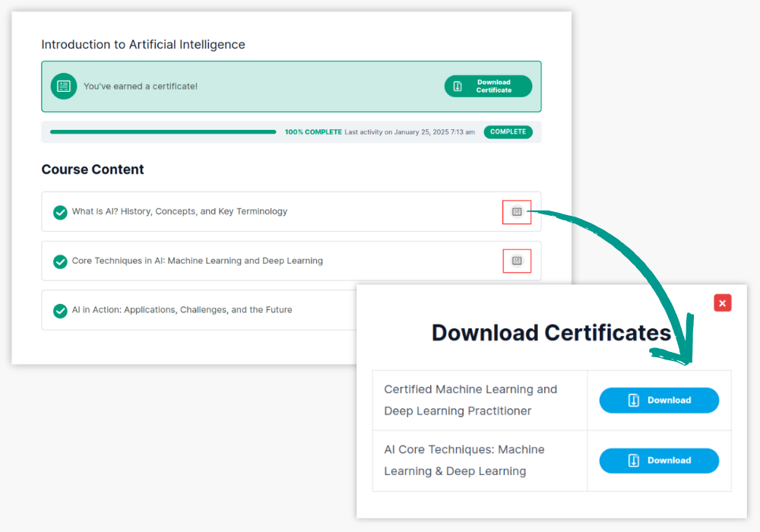Click the checkmark next to 'AI in Action'
The width and height of the screenshot is (760, 532).
(x=60, y=311)
